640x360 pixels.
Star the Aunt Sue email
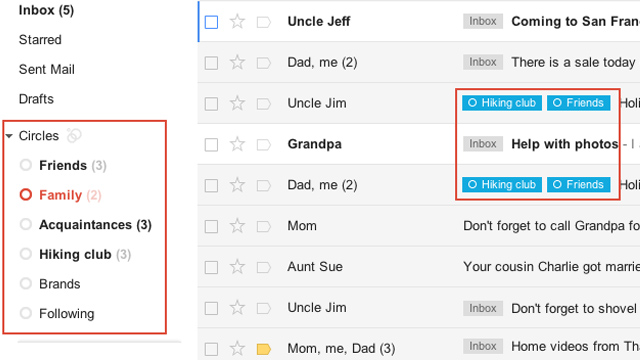point(237,267)
